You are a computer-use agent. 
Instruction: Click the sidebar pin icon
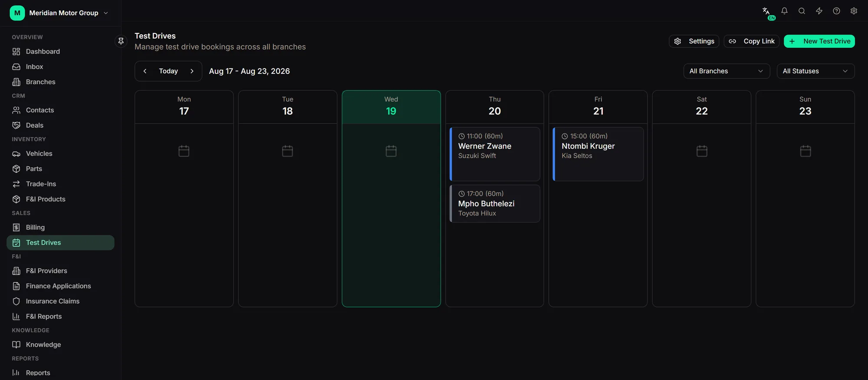point(121,41)
